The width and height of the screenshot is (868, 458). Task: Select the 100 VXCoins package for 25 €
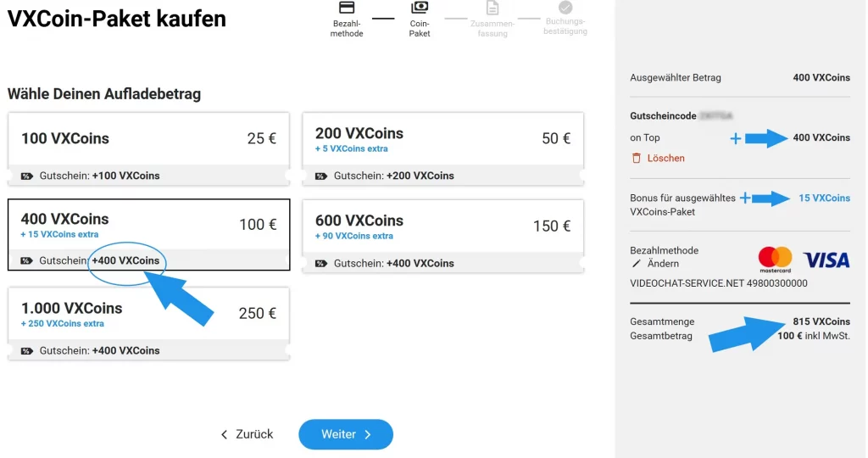click(148, 148)
